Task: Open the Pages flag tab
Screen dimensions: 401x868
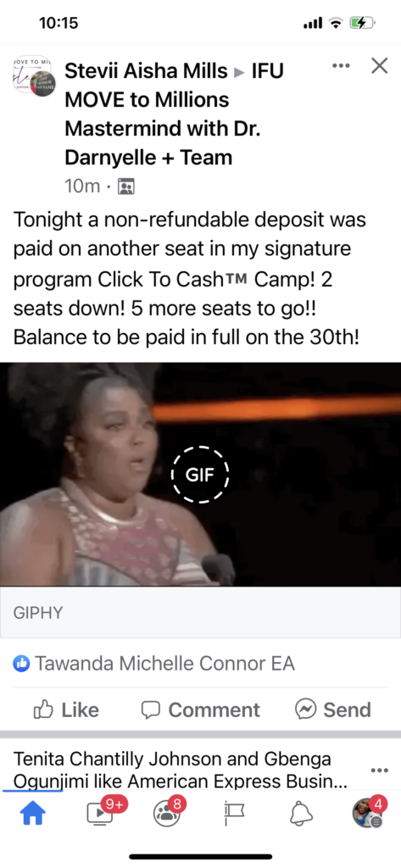Action: click(234, 814)
